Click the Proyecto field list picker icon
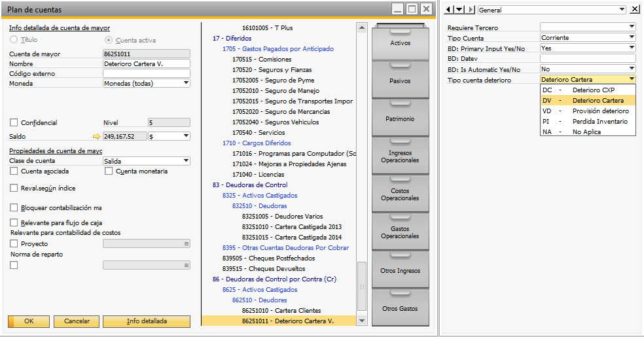 (187, 244)
